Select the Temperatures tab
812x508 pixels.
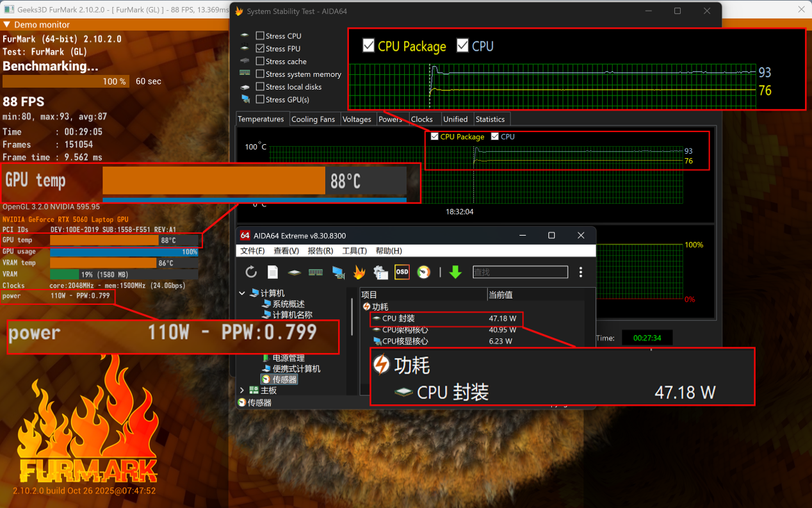(x=261, y=119)
